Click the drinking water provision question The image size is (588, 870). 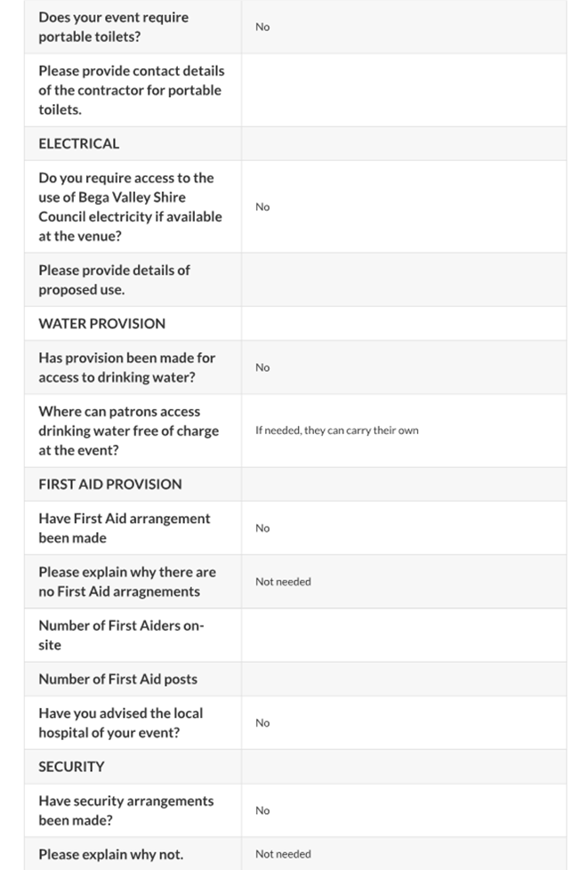click(126, 367)
